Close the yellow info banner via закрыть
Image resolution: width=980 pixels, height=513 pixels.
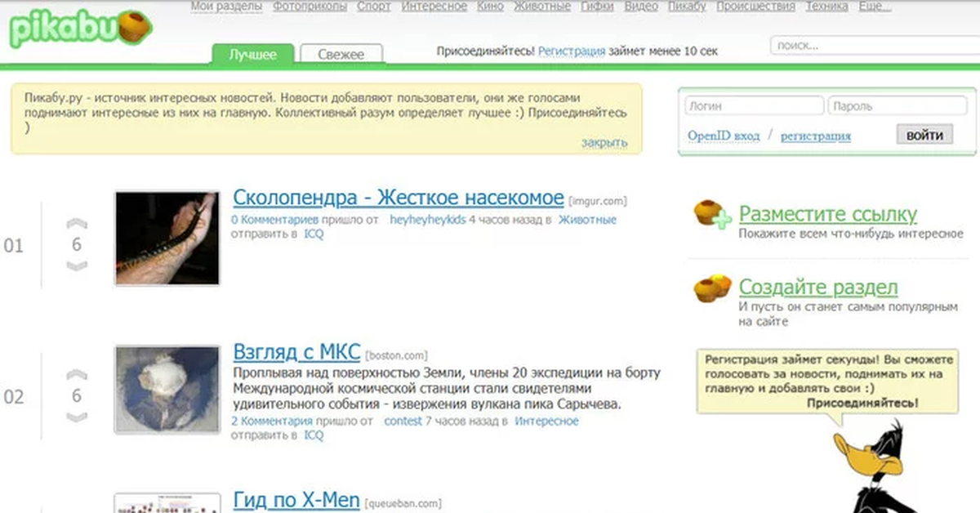[604, 142]
